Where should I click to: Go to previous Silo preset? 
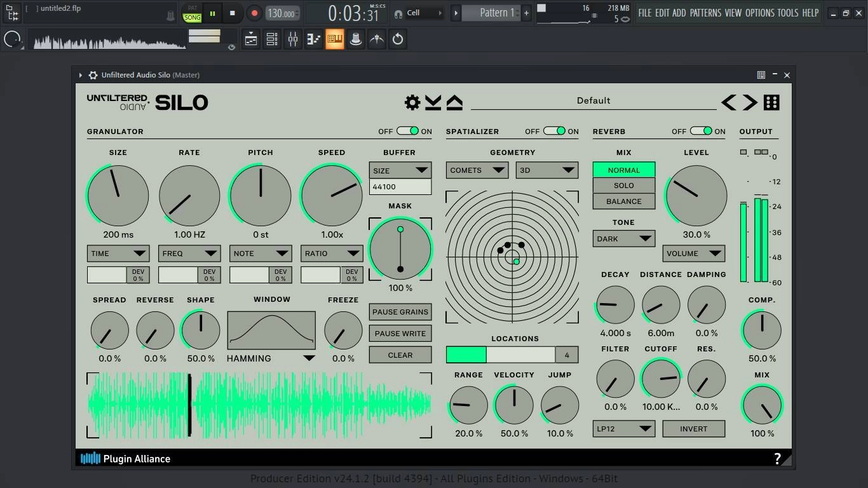click(x=729, y=102)
